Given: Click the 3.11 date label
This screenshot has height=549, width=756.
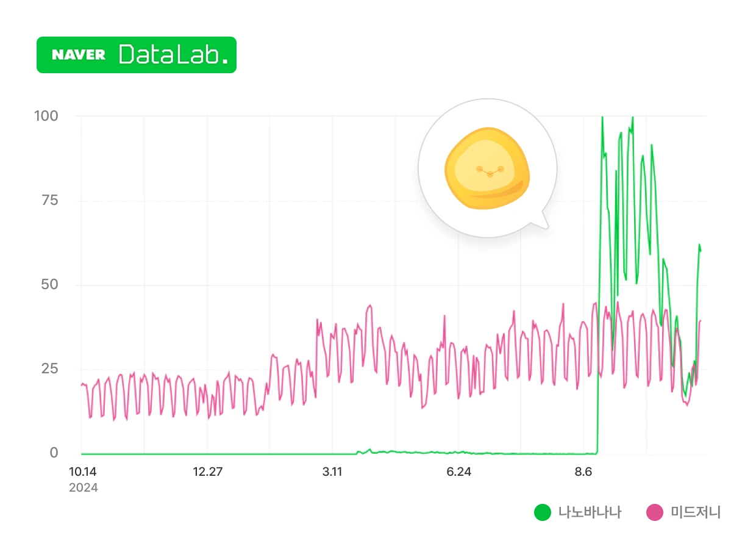Looking at the screenshot, I should pos(332,472).
